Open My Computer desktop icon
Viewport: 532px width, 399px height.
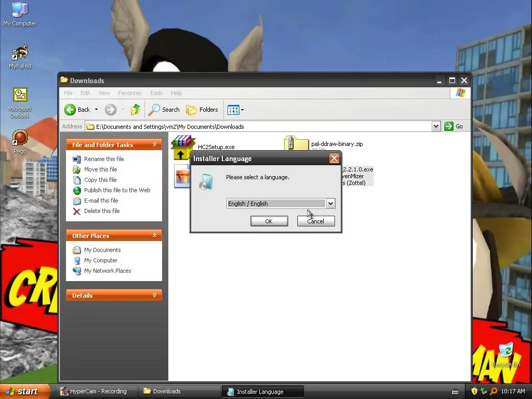click(x=20, y=14)
